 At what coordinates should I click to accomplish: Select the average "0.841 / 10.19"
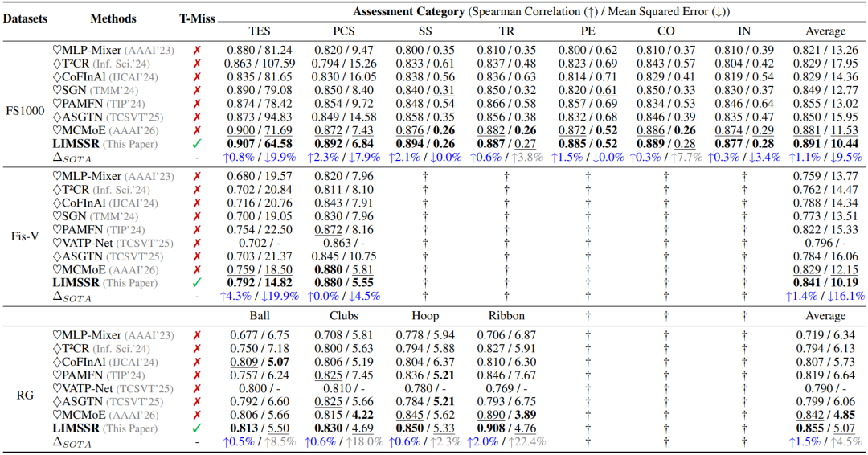825,283
